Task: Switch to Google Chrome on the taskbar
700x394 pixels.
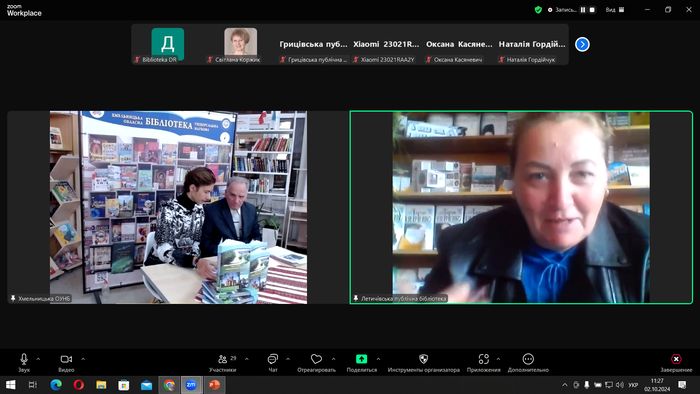Action: pos(169,385)
